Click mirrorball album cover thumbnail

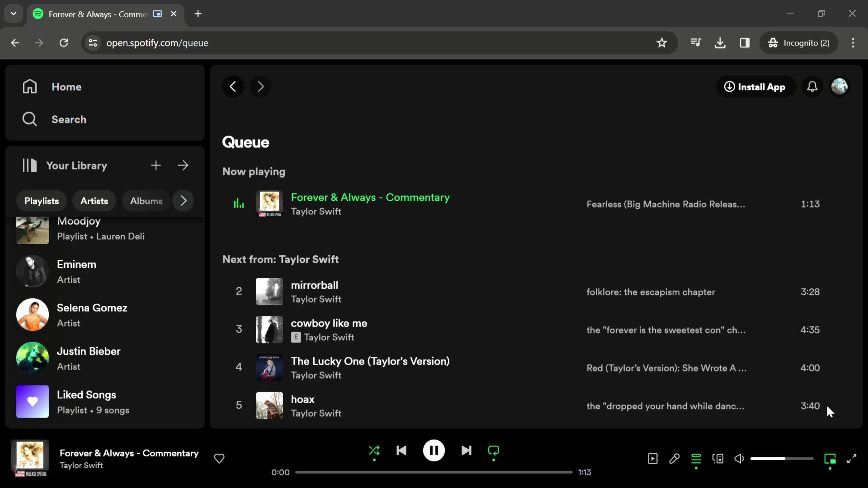pos(269,291)
